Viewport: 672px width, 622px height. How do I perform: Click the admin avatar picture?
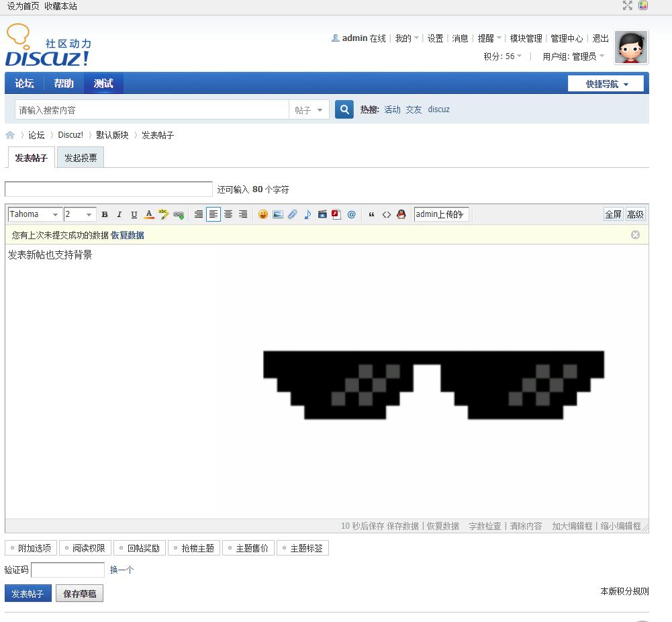(631, 47)
